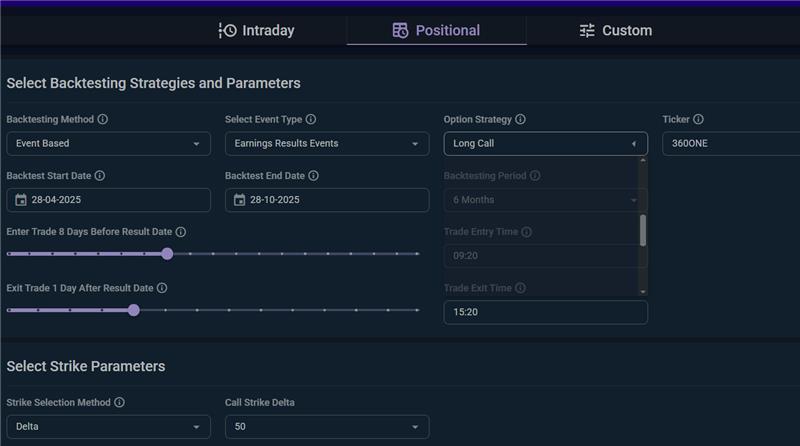Click the Enter Trade days slider handle
Viewport: 800px width, 446px height.
pyautogui.click(x=167, y=254)
